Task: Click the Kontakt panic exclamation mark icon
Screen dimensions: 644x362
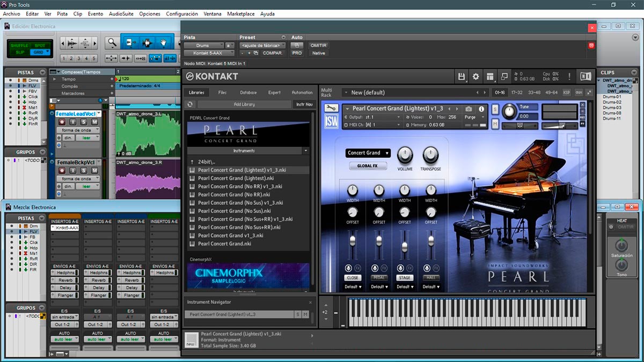Action: click(x=569, y=77)
